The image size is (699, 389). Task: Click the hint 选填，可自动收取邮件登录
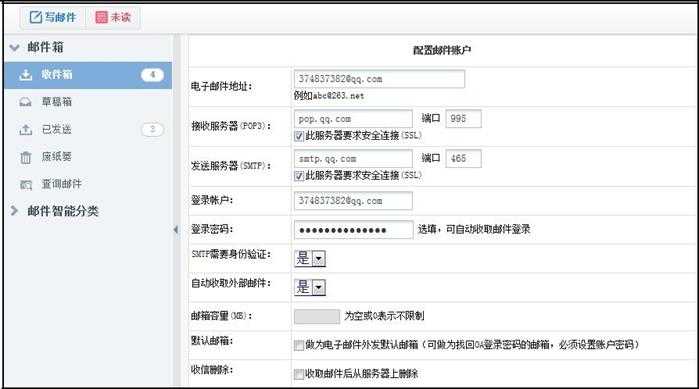(474, 229)
